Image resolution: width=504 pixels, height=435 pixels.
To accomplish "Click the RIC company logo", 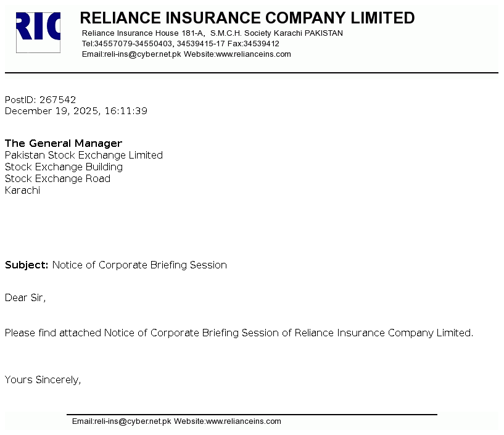I will pyautogui.click(x=38, y=32).
